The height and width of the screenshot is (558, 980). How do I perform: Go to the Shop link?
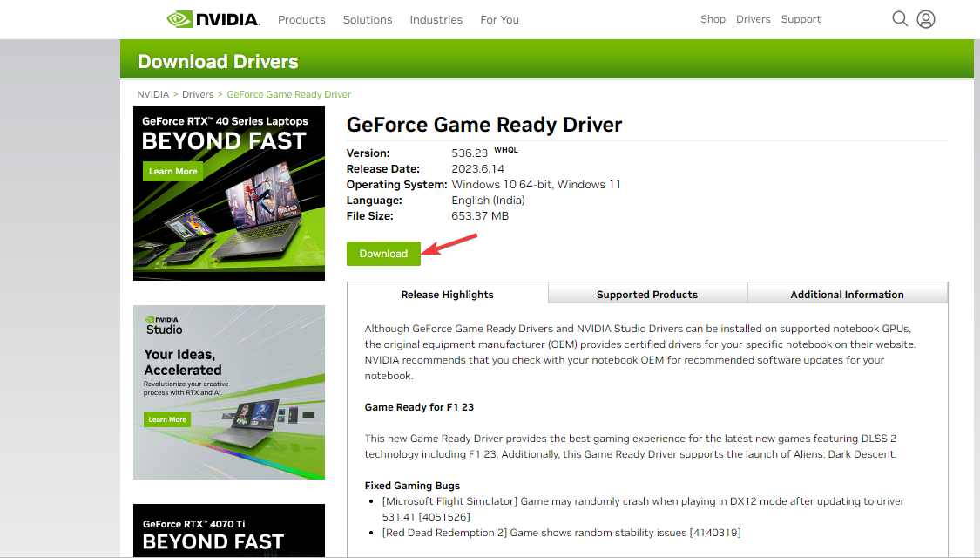click(x=713, y=19)
